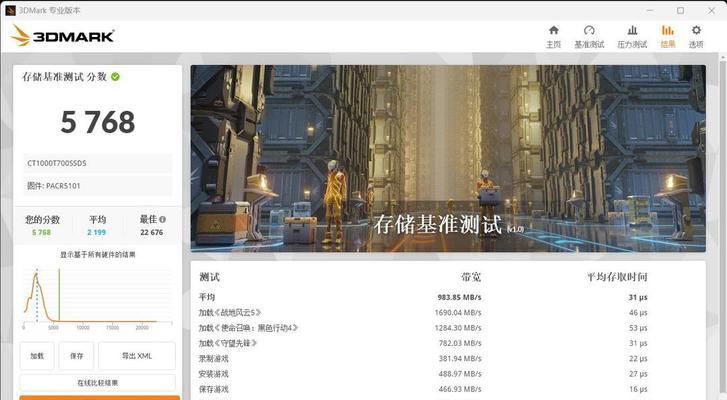
Task: Click the 1284.30 MB/s bandwidth value
Action: click(x=458, y=328)
